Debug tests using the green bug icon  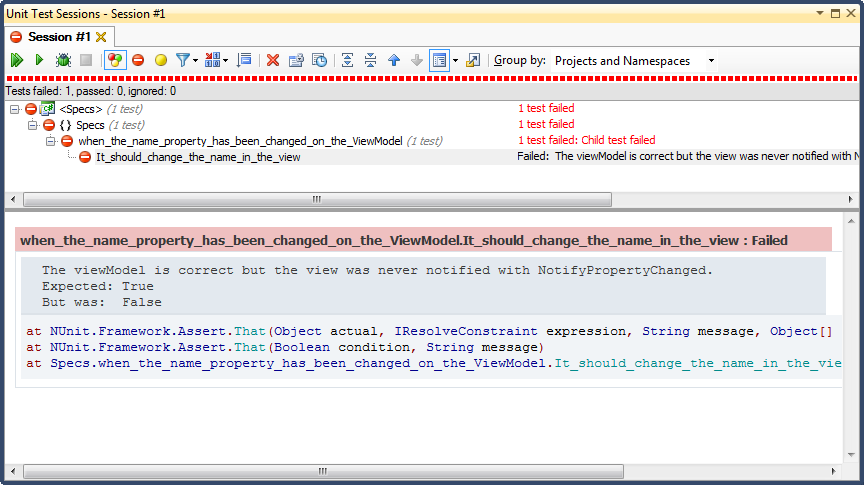[63, 60]
